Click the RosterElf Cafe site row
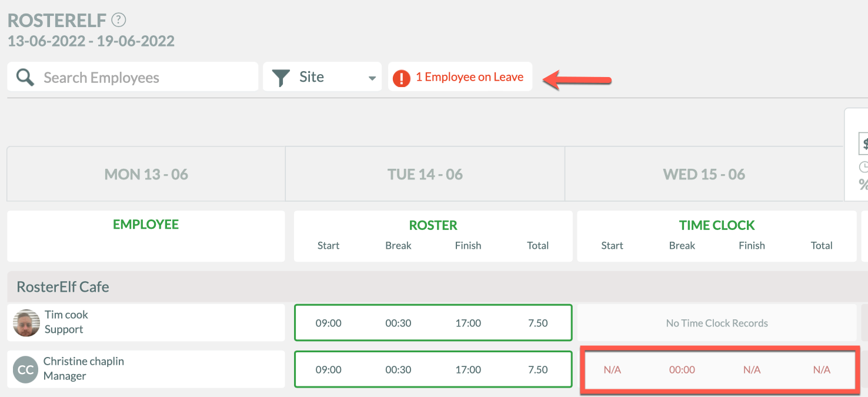 pos(438,287)
